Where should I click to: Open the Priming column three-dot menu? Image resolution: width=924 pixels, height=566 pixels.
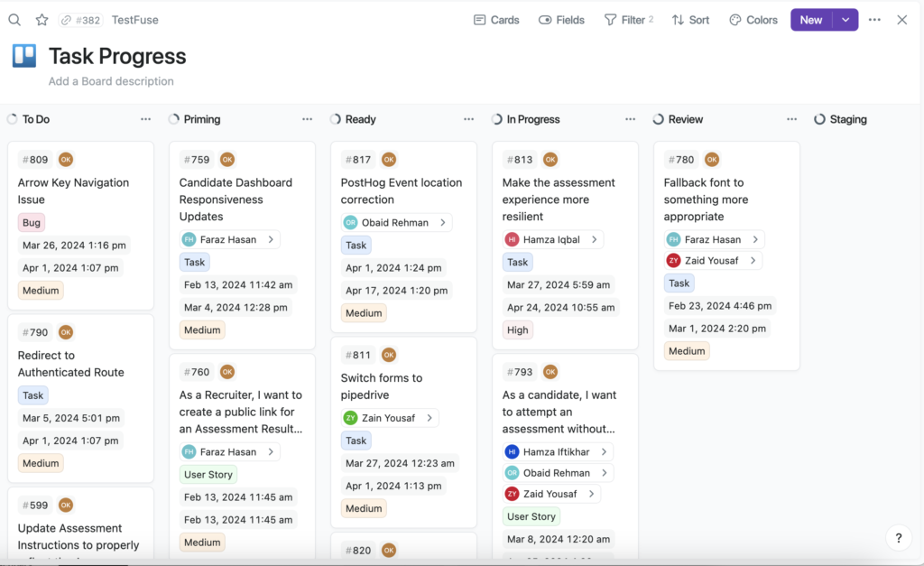click(307, 119)
